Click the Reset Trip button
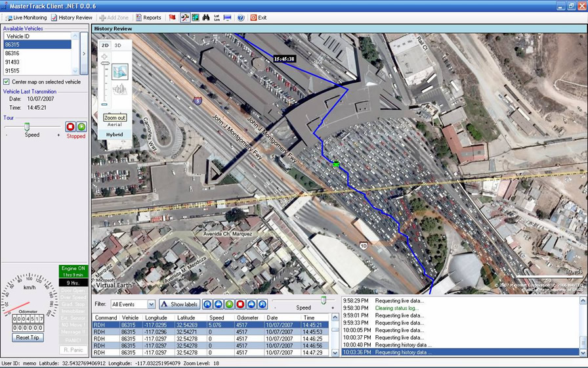The width and height of the screenshot is (588, 368). [28, 338]
